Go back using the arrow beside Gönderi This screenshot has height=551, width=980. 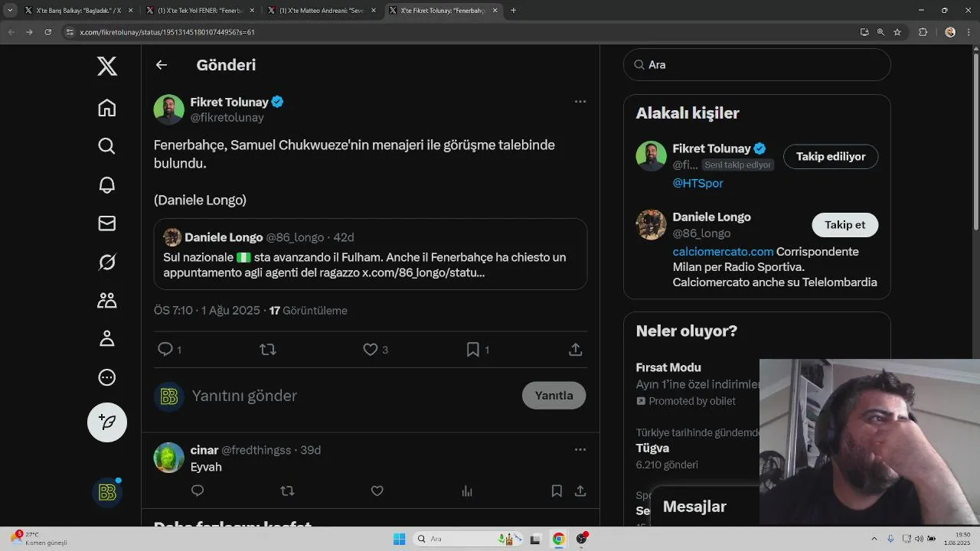tap(162, 65)
